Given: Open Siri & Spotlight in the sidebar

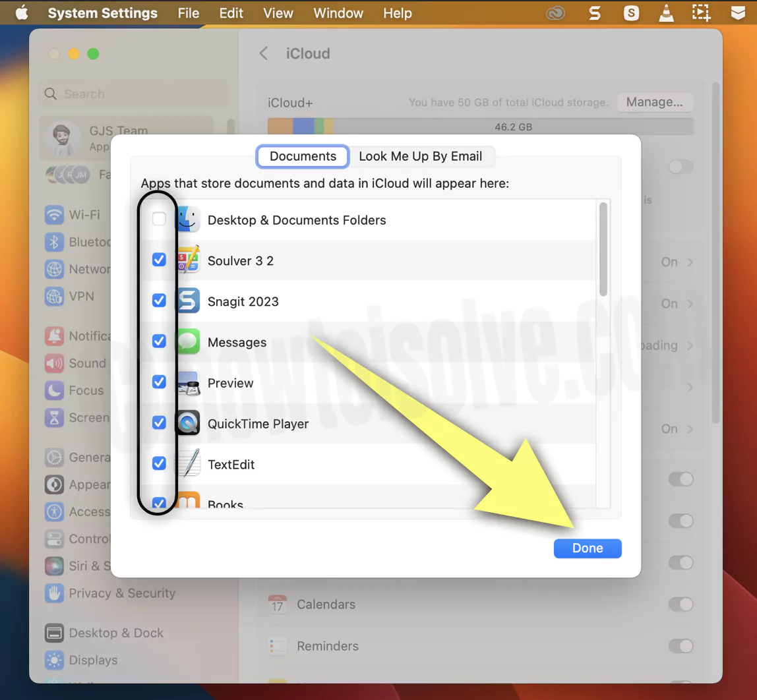Looking at the screenshot, I should tap(78, 566).
